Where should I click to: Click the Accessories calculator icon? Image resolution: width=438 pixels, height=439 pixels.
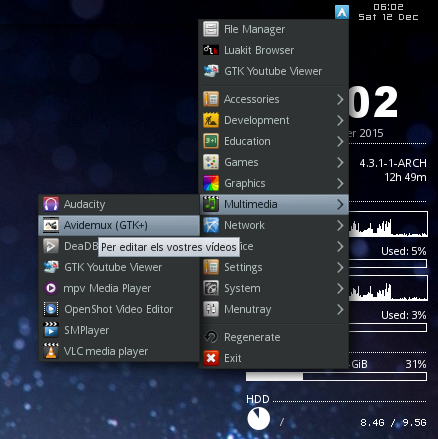[211, 99]
